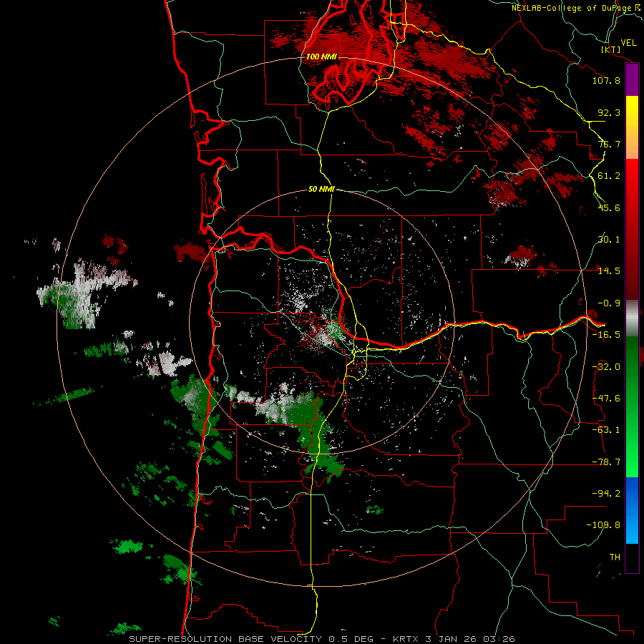The image size is (644, 644).
Task: Select the 76.7 velocity scale value
Action: (x=609, y=144)
